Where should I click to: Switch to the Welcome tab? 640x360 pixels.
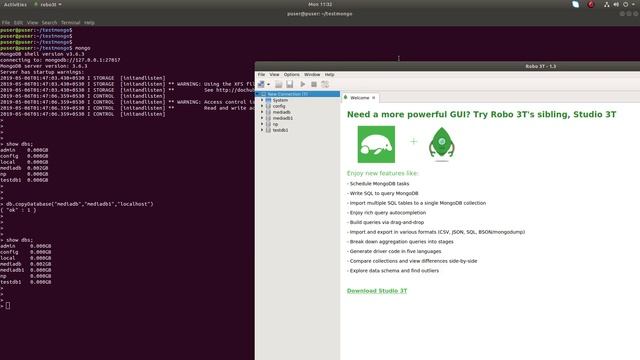pos(359,98)
